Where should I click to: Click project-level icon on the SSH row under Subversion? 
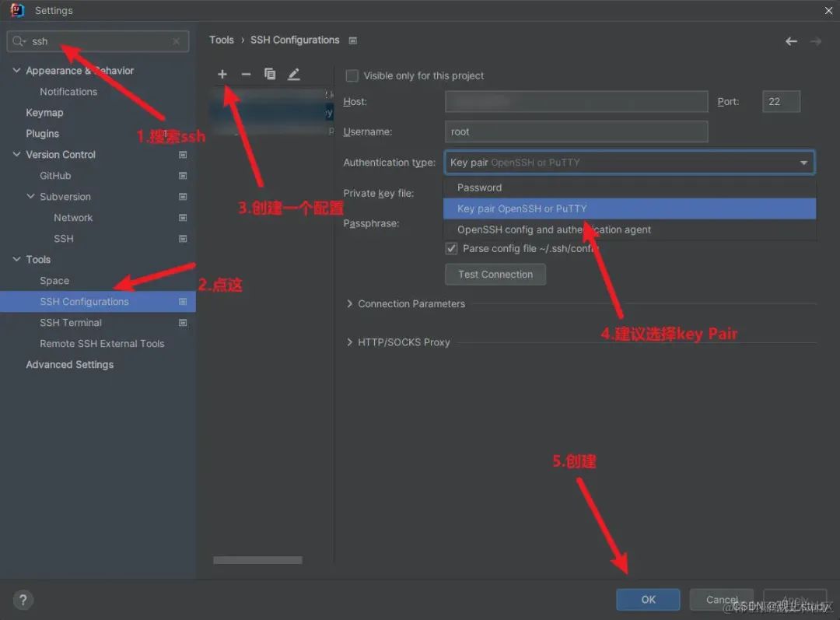[183, 239]
